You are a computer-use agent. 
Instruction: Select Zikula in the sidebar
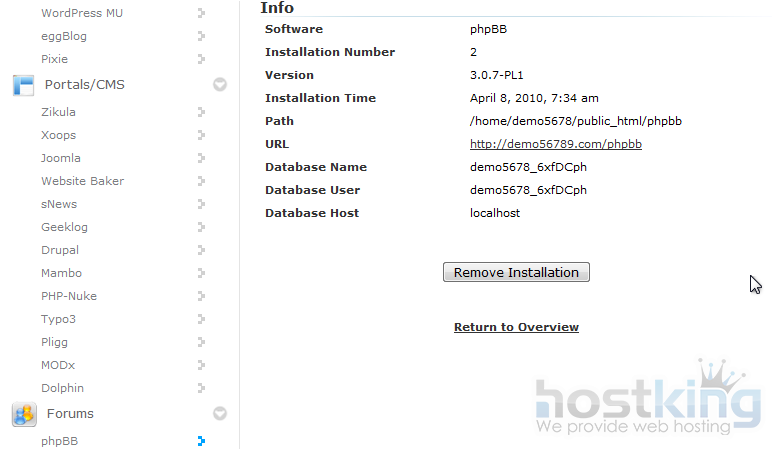click(x=58, y=112)
